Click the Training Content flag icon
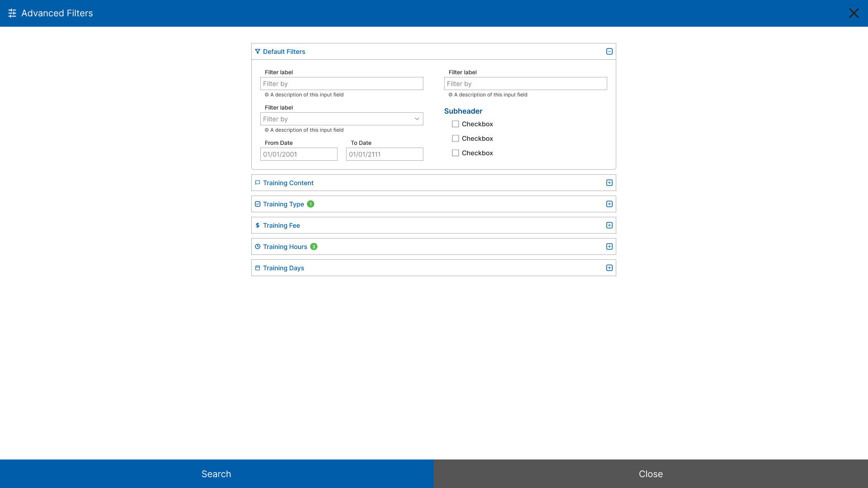Viewport: 868px width, 488px height. tap(258, 182)
